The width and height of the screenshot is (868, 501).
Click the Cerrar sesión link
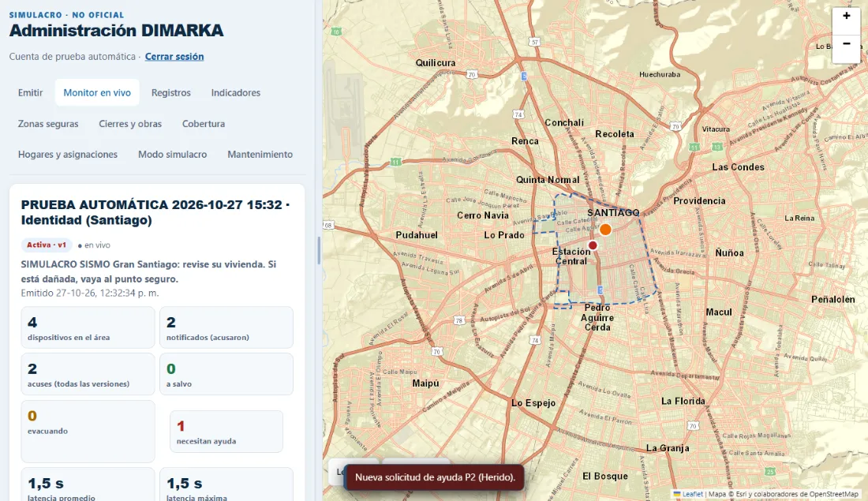coord(174,57)
